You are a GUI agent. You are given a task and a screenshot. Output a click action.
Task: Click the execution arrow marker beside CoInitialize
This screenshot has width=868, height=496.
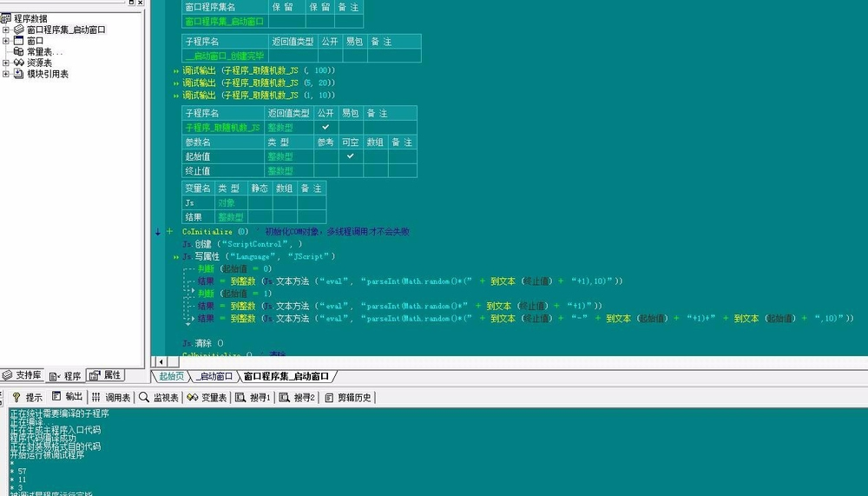coord(158,232)
